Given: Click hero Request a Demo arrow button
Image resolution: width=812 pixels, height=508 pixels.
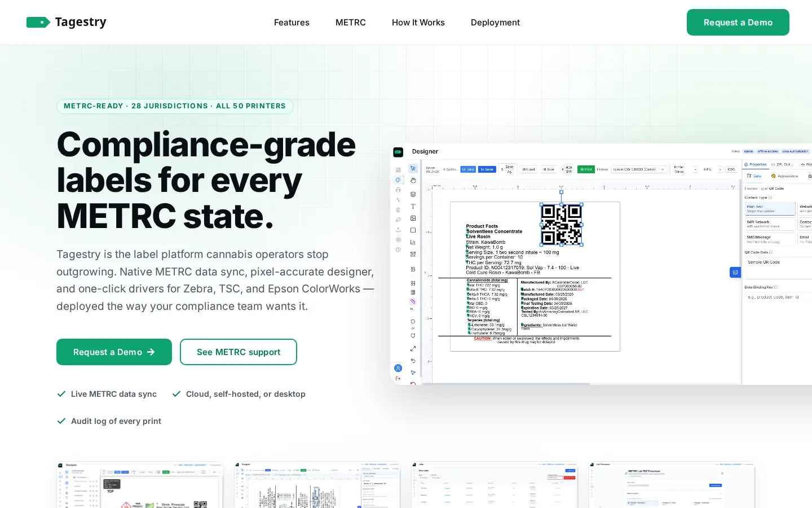Looking at the screenshot, I should click(114, 352).
